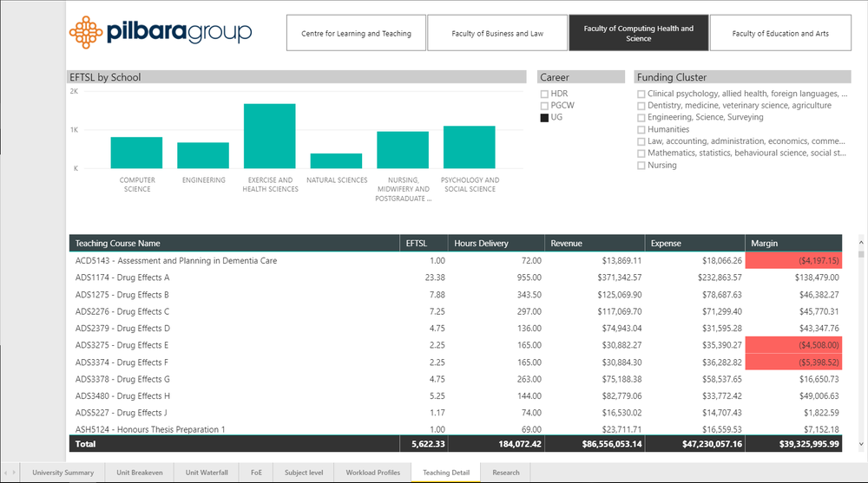
Task: Click revenue value $371,342.57
Action: 620,277
